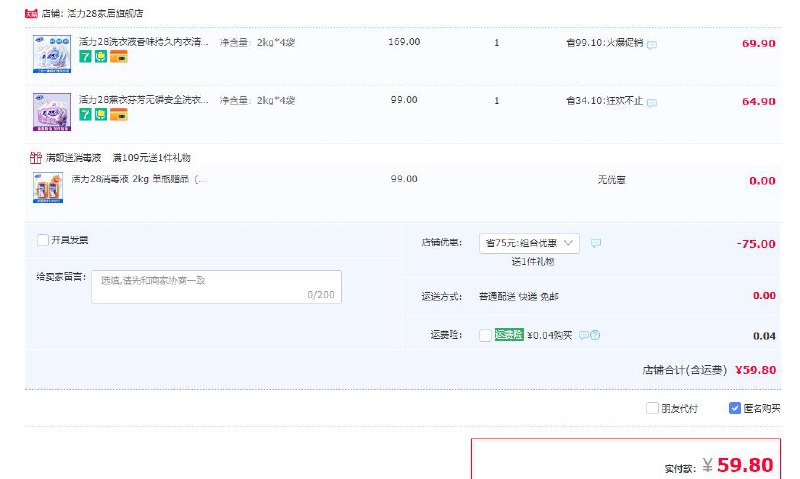Viewport: 800px width, 479px height.
Task: Click orange credit card icon under 洗衣液香味持久 item
Action: [118, 57]
